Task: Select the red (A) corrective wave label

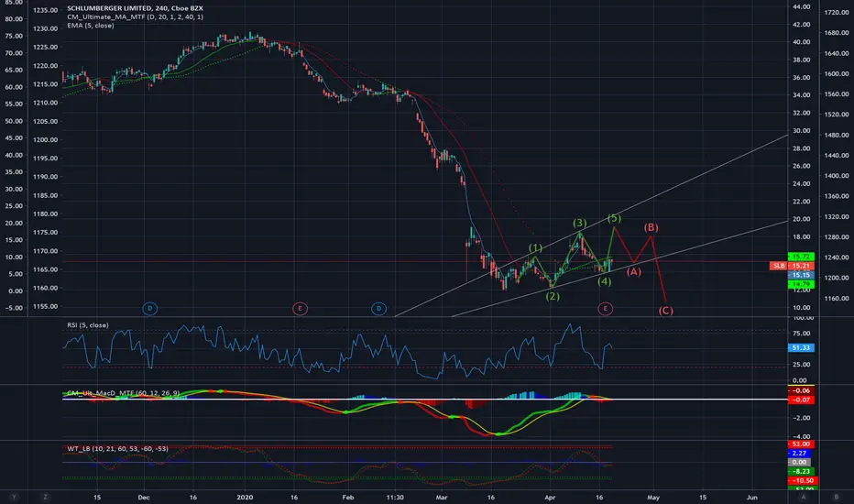Action: (x=633, y=271)
